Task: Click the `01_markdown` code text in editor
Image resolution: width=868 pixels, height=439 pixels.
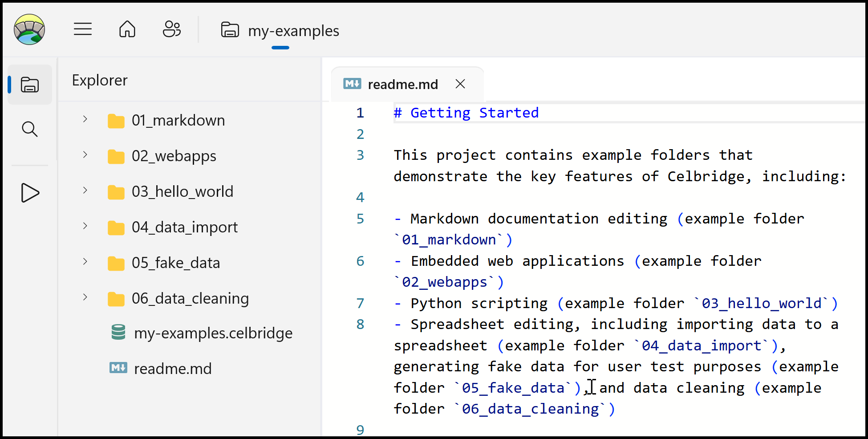Action: [449, 240]
